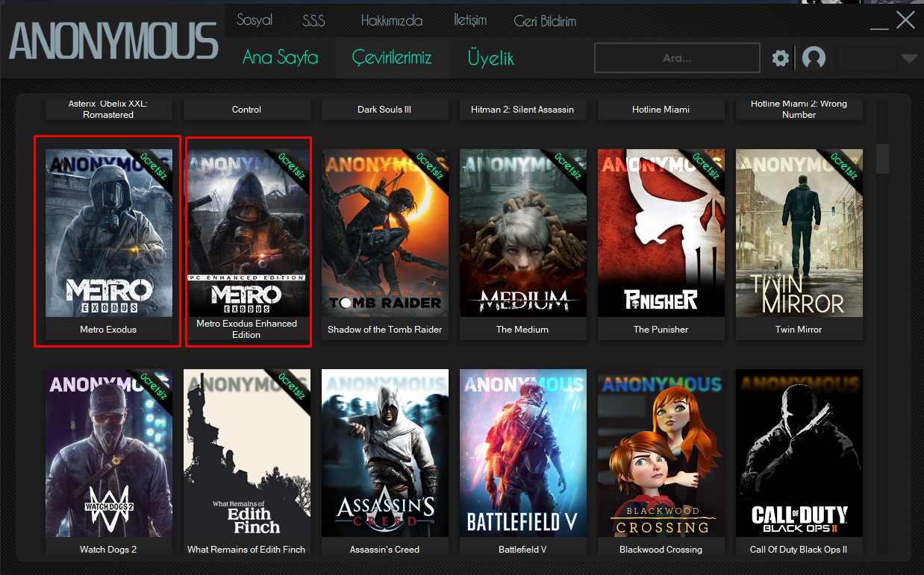Click Assassin's Creed title label

[x=384, y=550]
